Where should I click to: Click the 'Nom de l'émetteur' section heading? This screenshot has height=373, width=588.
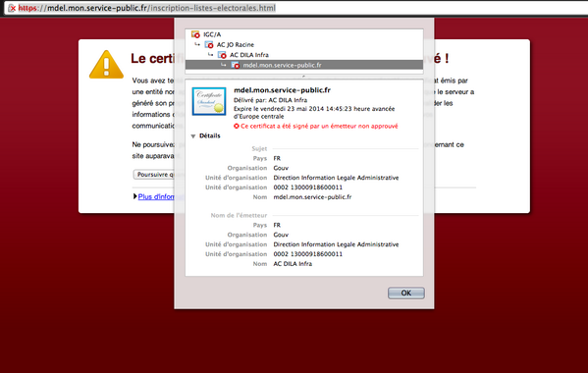click(x=239, y=216)
